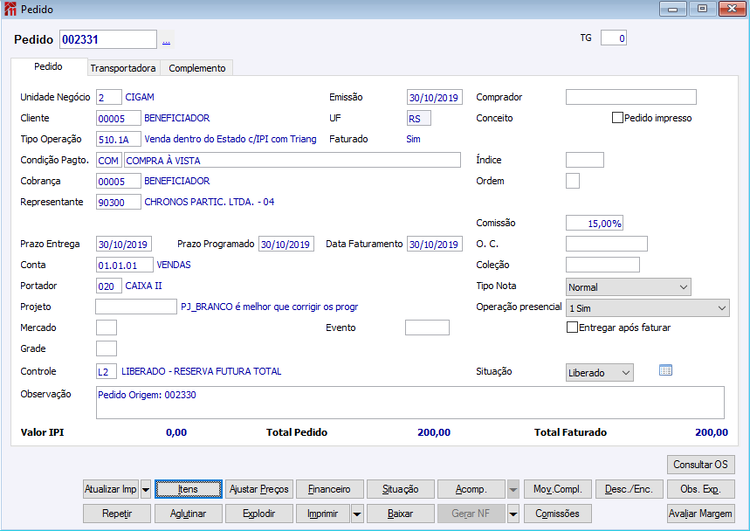
Task: Tick the Entregar após faturar checkbox
Action: coord(572,328)
